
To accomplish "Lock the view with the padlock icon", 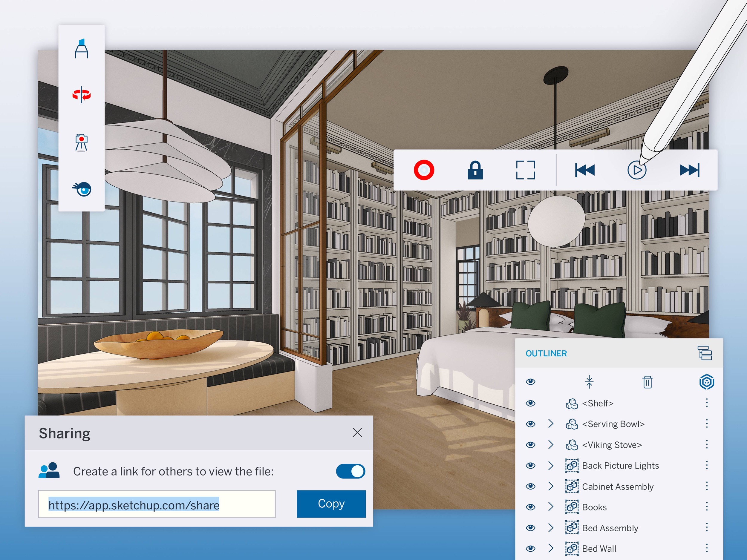I will coord(475,170).
